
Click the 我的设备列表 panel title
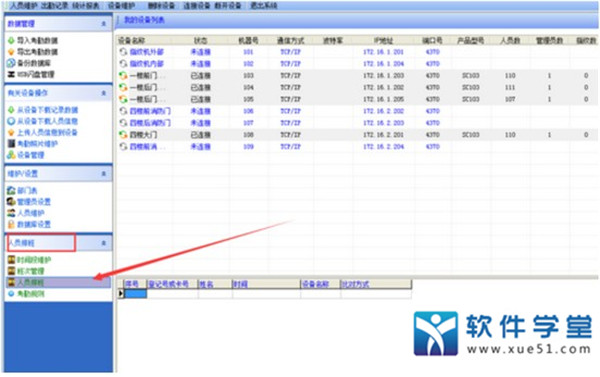[x=144, y=20]
